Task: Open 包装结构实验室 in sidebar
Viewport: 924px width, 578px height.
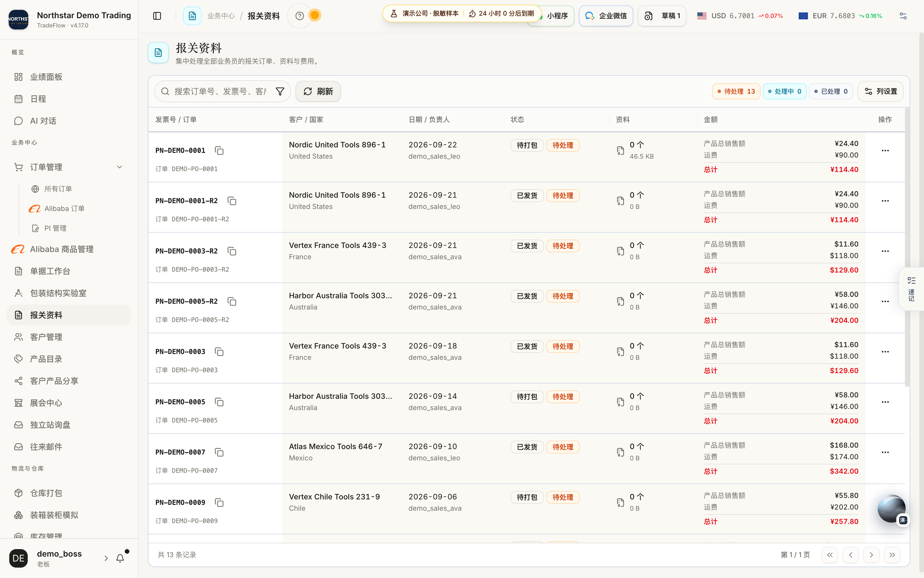Action: (x=69, y=293)
